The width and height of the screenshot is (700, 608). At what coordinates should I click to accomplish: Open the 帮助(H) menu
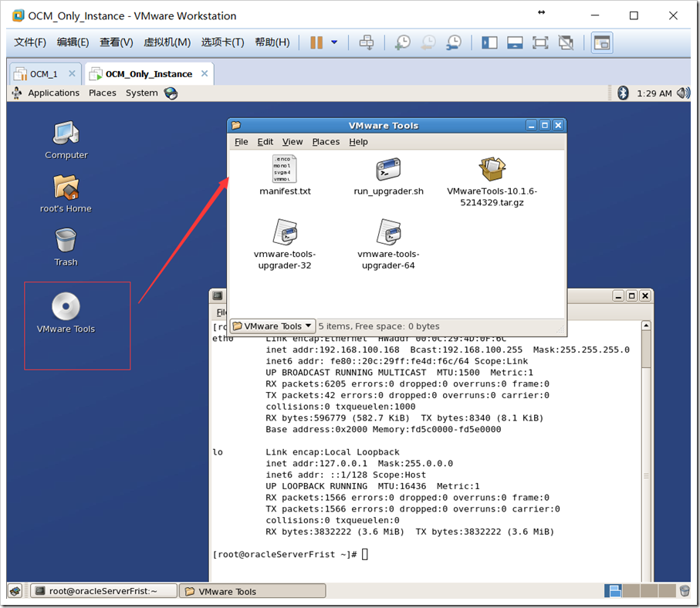[272, 42]
